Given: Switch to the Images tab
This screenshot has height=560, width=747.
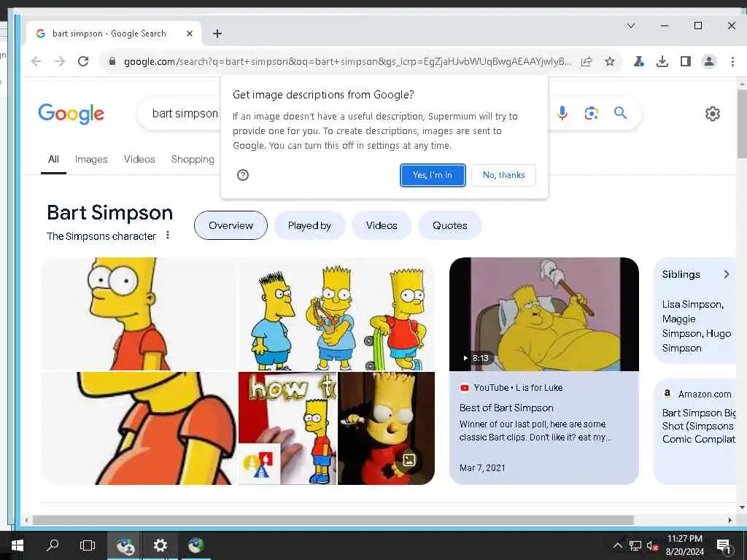Looking at the screenshot, I should (x=91, y=160).
